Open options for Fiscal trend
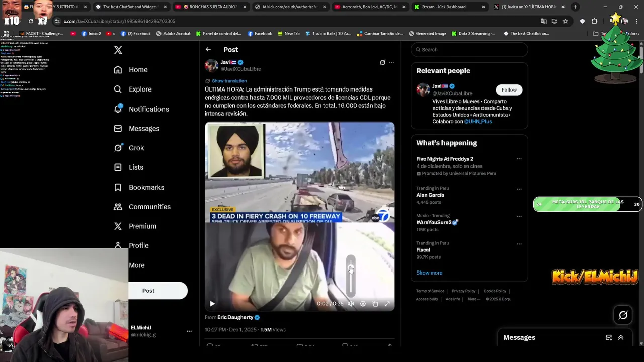This screenshot has width=644, height=362. tap(519, 244)
